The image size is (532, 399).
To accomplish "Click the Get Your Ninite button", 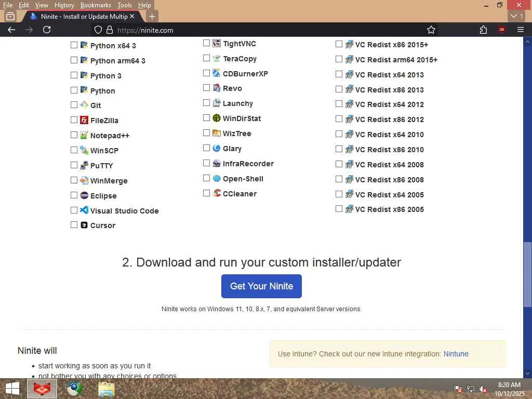I will tap(261, 286).
